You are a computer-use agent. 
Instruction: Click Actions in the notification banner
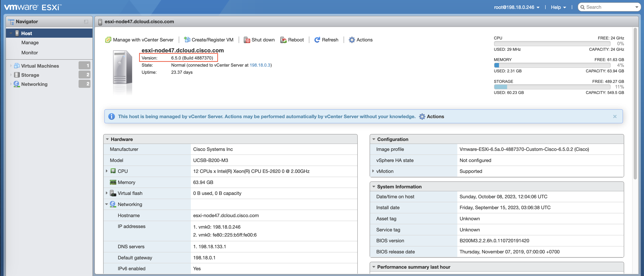(x=432, y=117)
